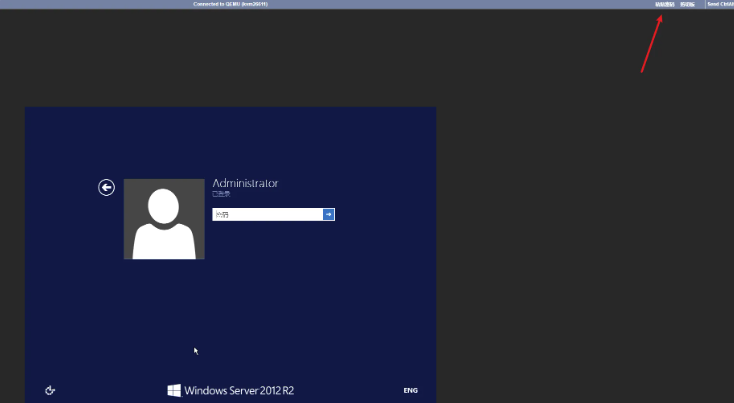The width and height of the screenshot is (734, 403).
Task: Click the top bar button under the red arrow
Action: (664, 4)
